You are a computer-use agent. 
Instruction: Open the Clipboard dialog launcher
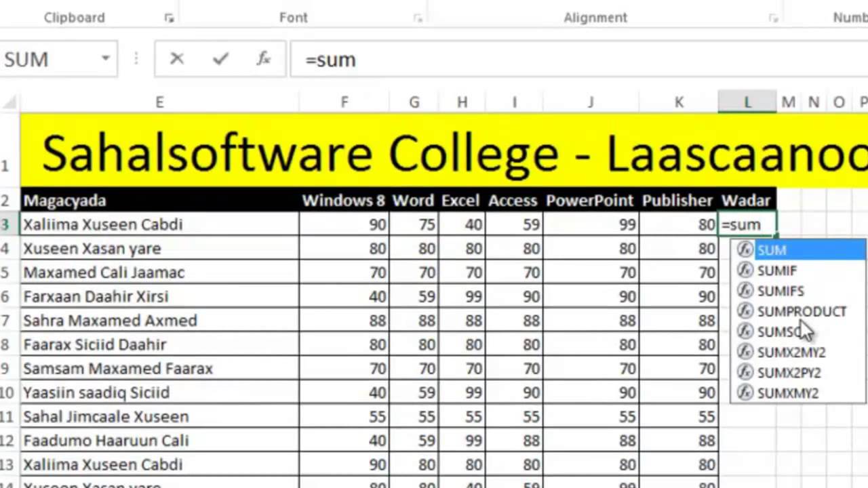point(169,19)
